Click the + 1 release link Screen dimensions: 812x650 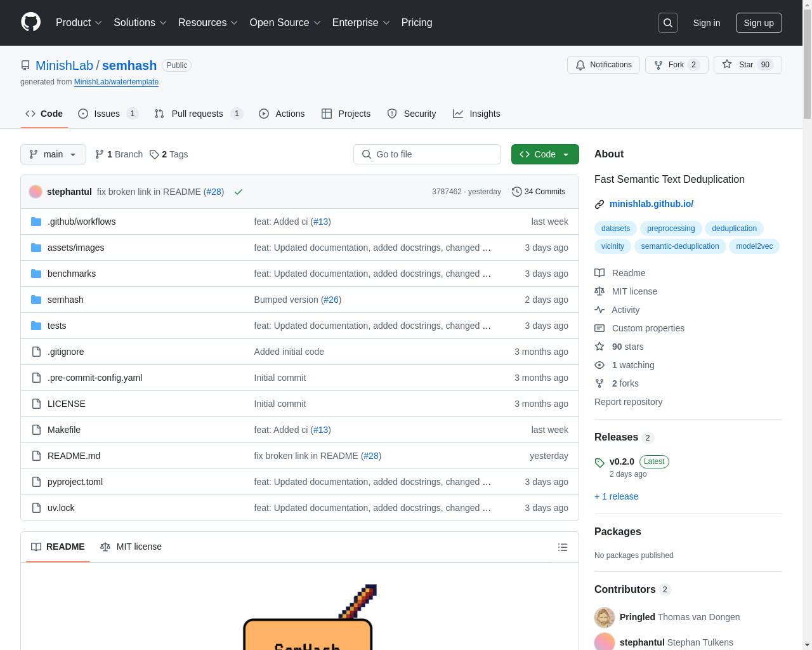coord(617,496)
